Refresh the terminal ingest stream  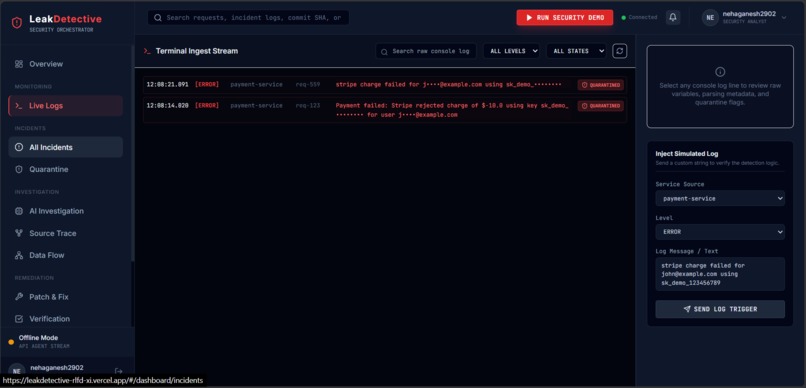pyautogui.click(x=619, y=51)
